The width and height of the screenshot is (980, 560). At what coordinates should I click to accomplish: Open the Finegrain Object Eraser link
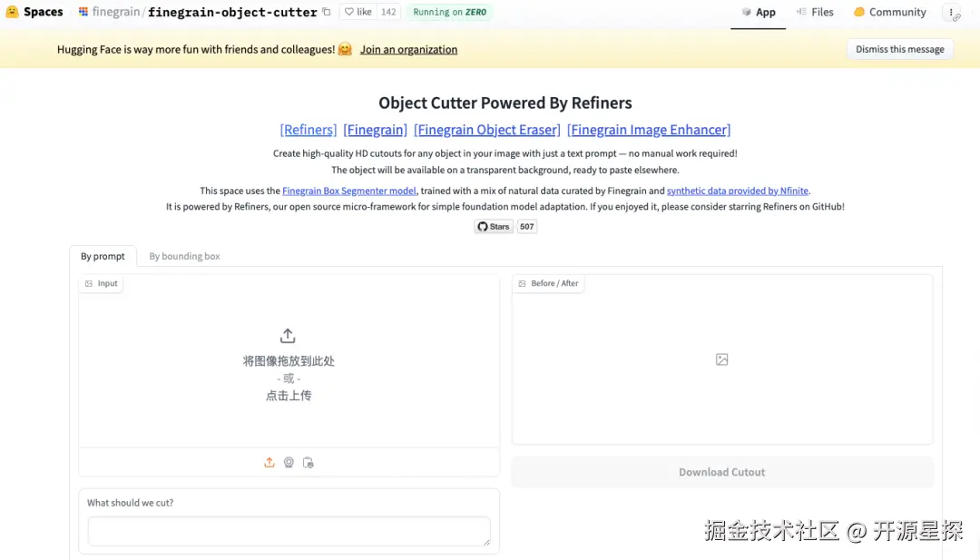(487, 130)
